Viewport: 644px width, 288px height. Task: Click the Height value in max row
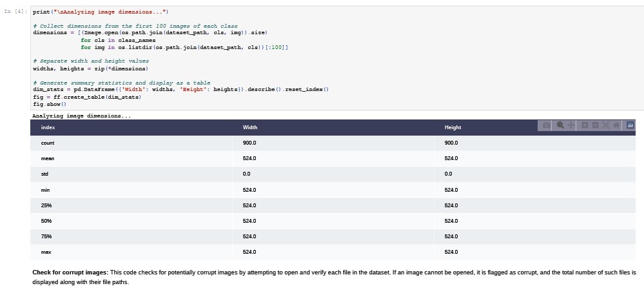(451, 252)
